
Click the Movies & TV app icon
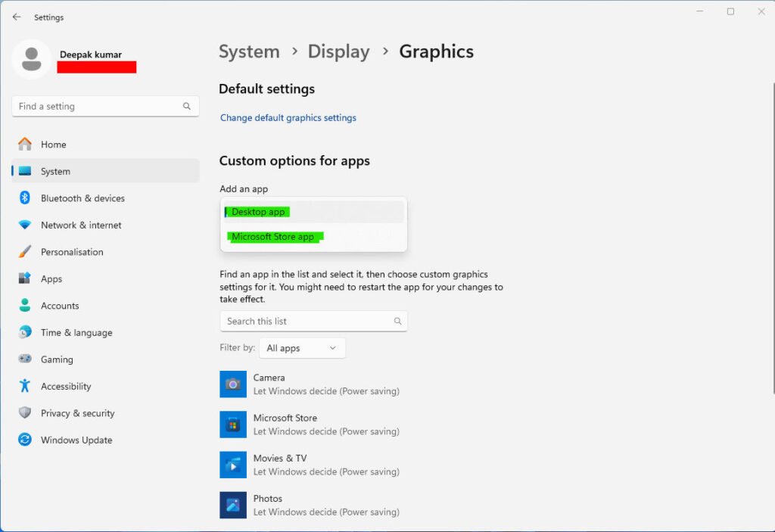click(x=232, y=465)
